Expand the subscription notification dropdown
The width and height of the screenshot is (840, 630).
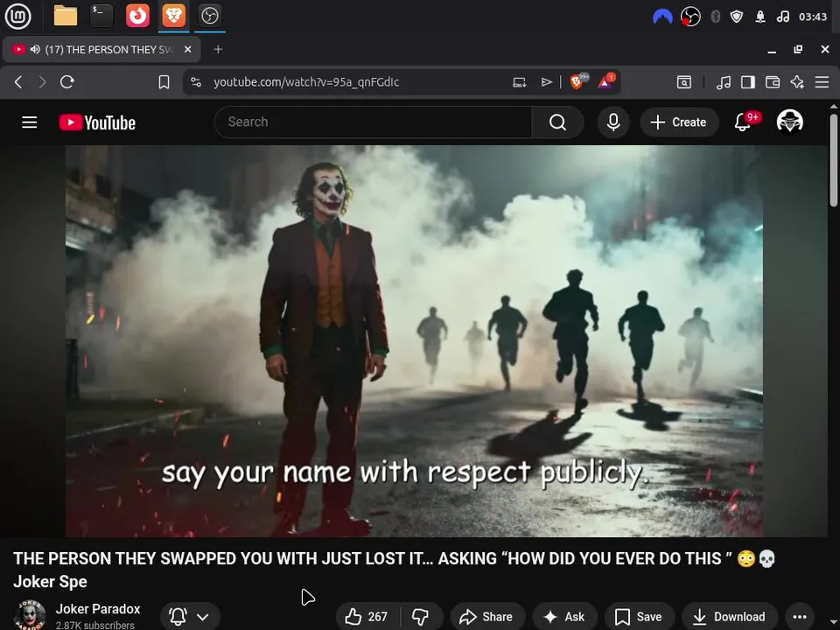click(x=190, y=617)
